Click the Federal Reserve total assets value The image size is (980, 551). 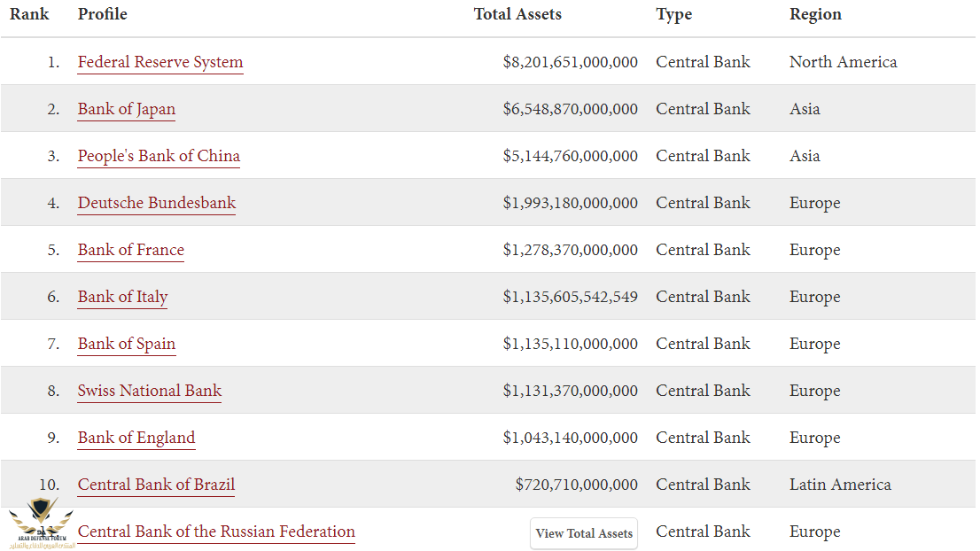pos(570,62)
